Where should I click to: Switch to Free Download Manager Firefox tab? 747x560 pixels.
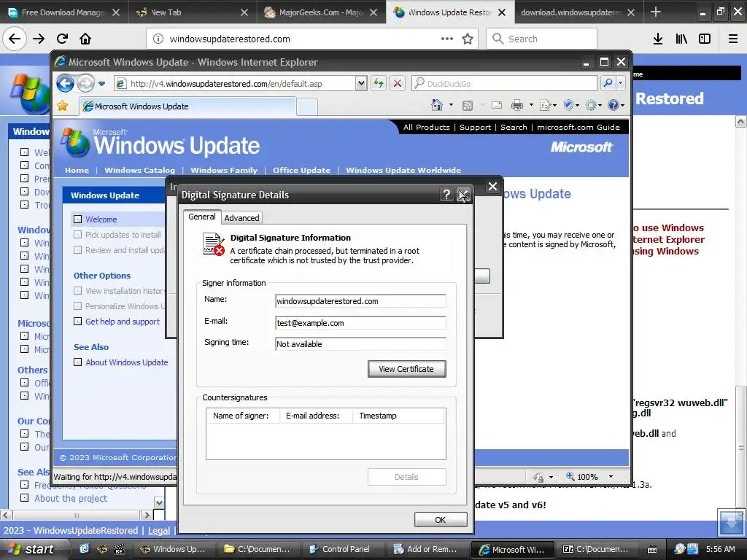tap(64, 12)
